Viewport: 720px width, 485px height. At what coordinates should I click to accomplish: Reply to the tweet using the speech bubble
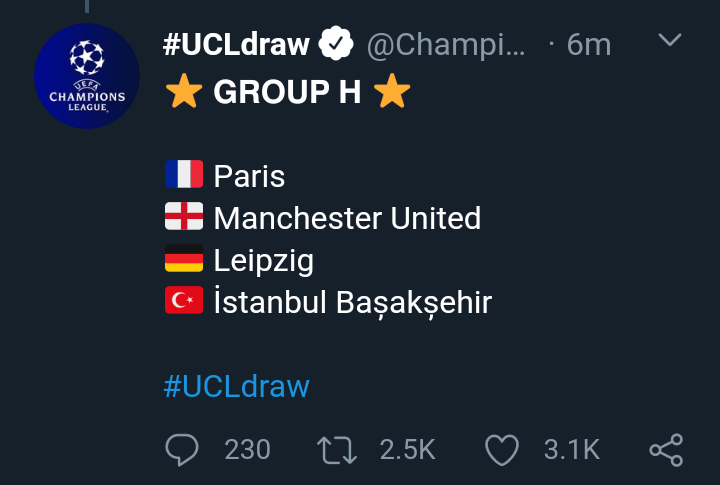tap(181, 450)
